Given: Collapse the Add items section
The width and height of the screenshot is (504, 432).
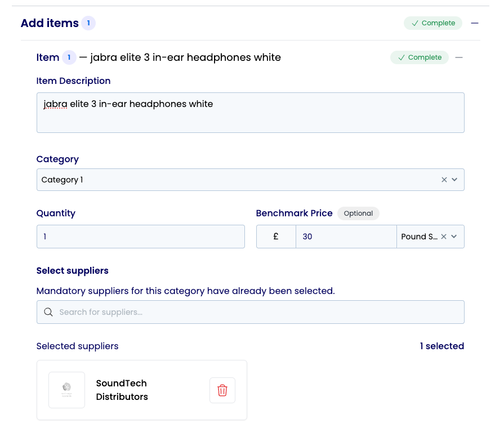Looking at the screenshot, I should click(x=474, y=23).
